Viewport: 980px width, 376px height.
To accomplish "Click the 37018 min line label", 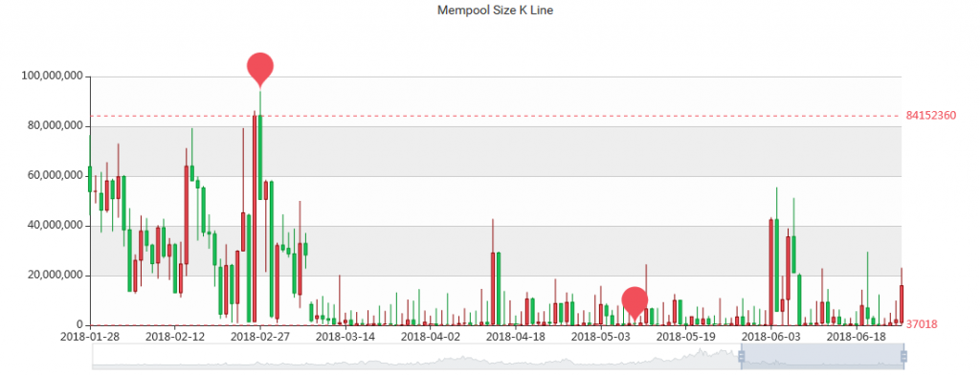I will click(x=922, y=324).
